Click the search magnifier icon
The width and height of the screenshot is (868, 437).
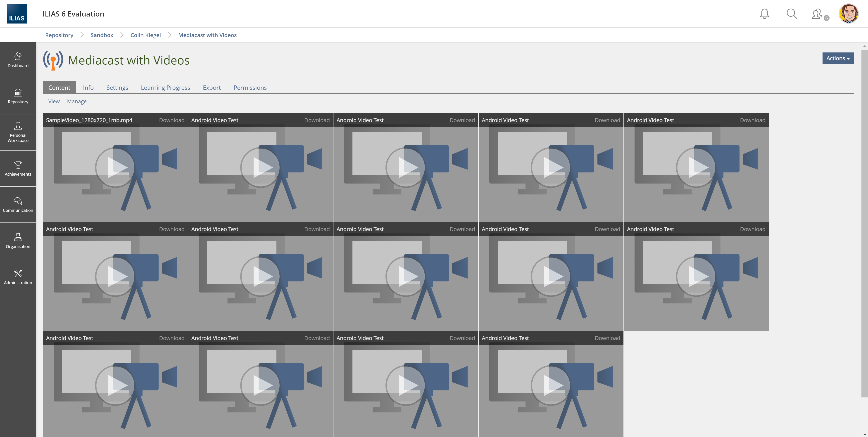pyautogui.click(x=792, y=14)
